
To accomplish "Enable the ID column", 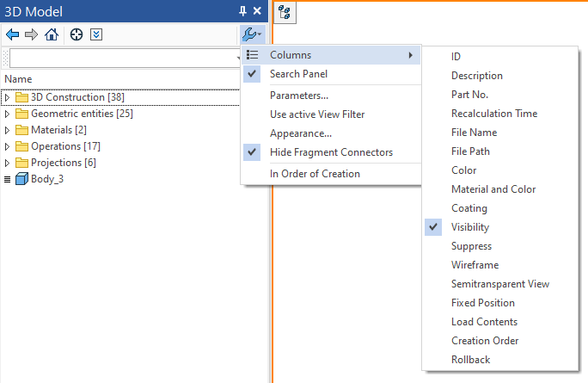I will (x=500, y=56).
